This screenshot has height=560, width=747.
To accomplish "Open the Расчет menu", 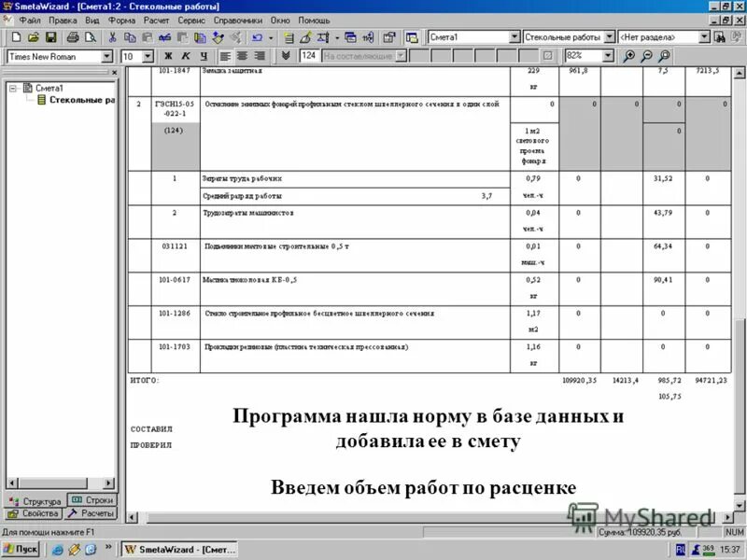I will (x=156, y=21).
